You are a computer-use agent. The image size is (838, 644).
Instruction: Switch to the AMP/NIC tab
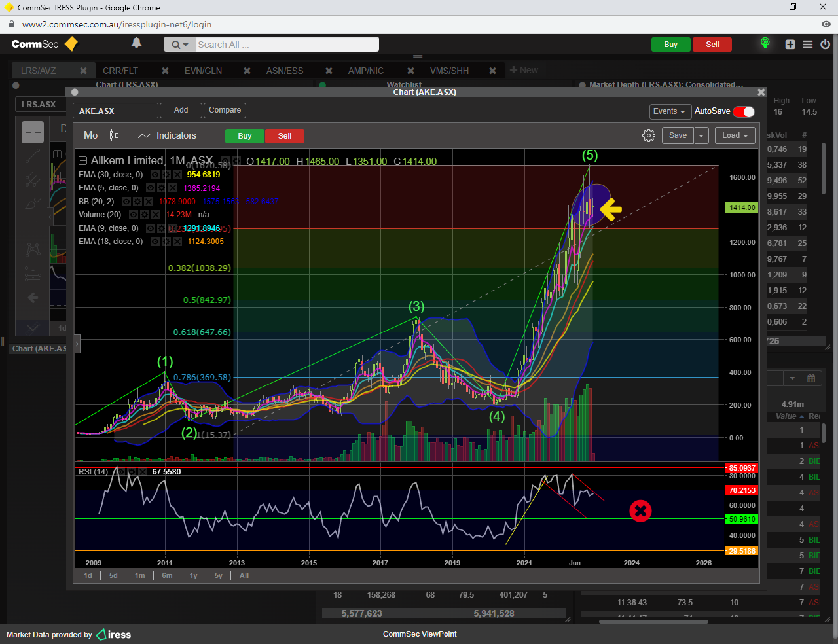366,71
